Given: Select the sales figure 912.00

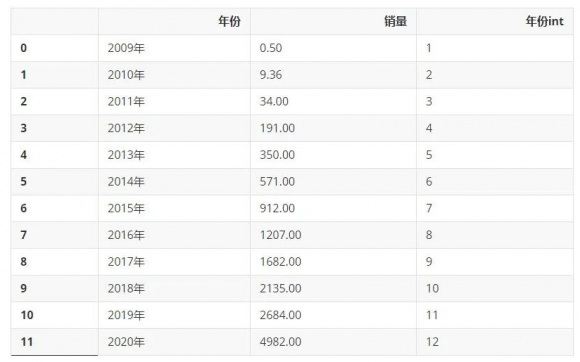Looking at the screenshot, I should click(x=277, y=208).
